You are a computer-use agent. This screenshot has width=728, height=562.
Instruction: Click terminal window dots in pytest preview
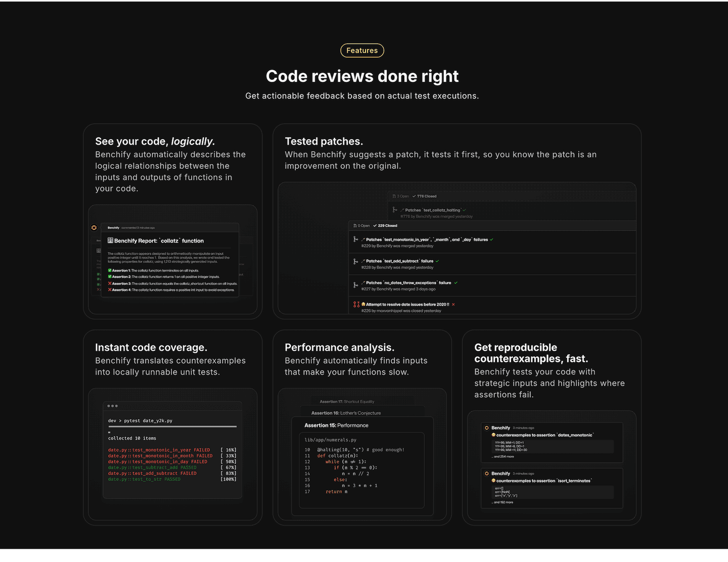click(x=113, y=406)
